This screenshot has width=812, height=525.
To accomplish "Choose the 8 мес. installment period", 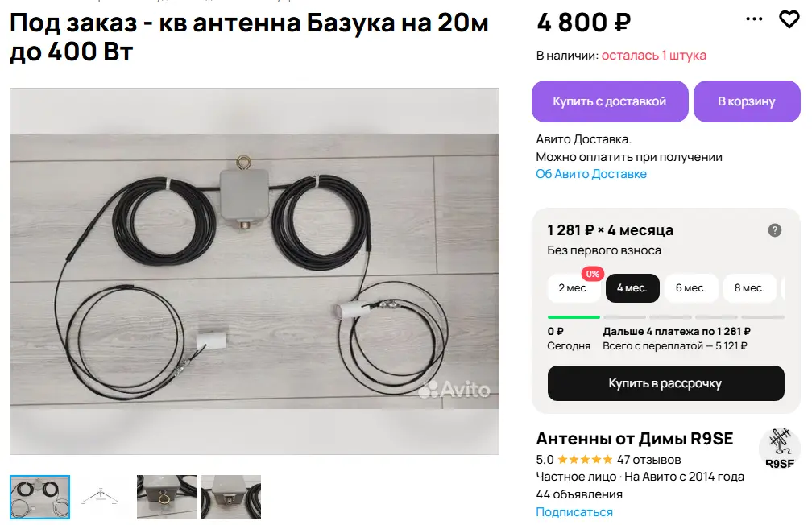I will point(749,288).
